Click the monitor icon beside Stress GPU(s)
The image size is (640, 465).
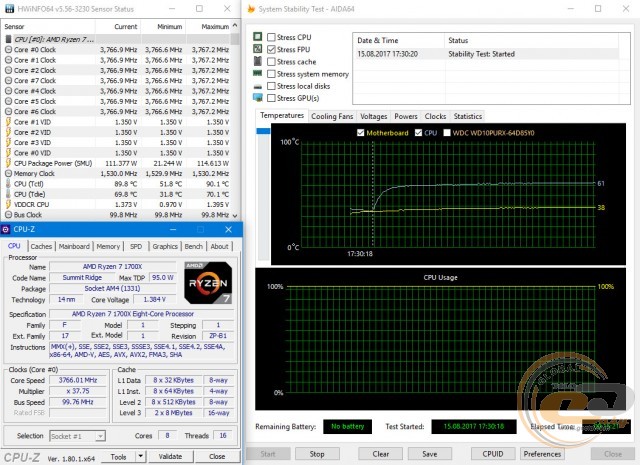(258, 98)
